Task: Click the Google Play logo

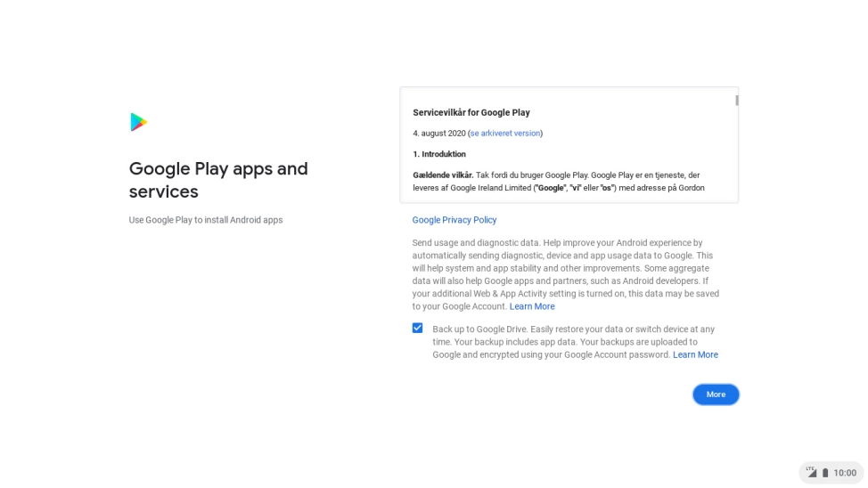Action: 138,122
